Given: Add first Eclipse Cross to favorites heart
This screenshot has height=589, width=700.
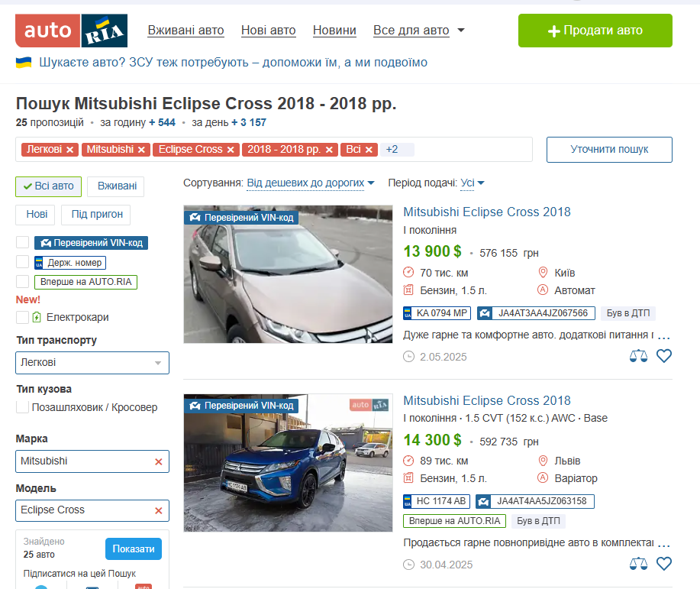Looking at the screenshot, I should (664, 356).
